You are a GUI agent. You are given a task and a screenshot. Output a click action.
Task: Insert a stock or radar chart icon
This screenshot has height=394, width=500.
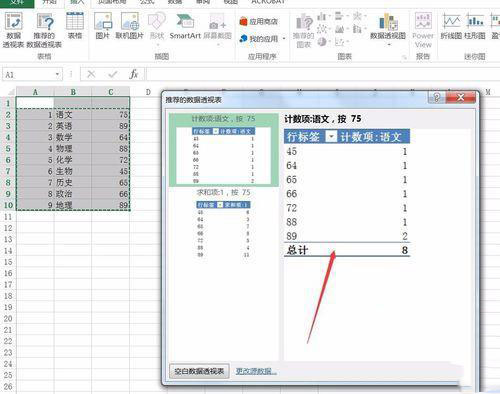[357, 16]
